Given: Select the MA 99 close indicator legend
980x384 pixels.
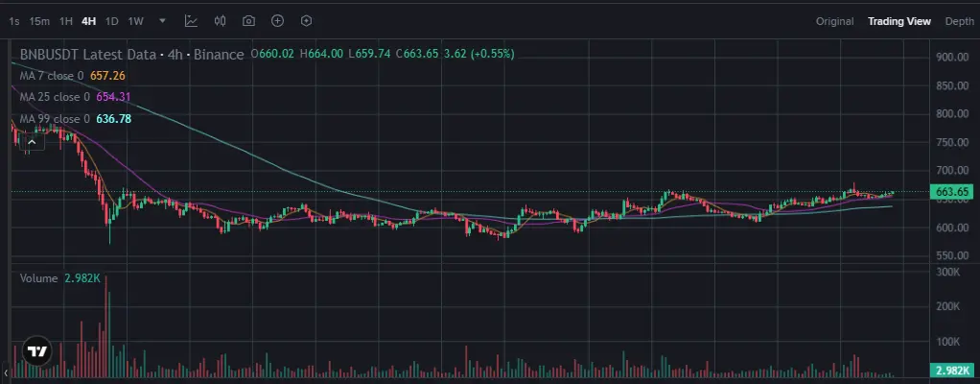Looking at the screenshot, I should 55,119.
